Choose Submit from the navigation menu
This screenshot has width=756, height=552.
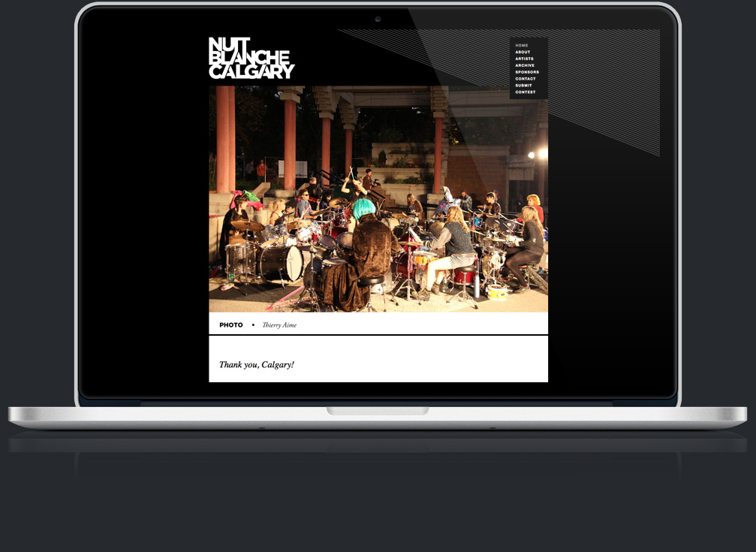pyautogui.click(x=523, y=86)
